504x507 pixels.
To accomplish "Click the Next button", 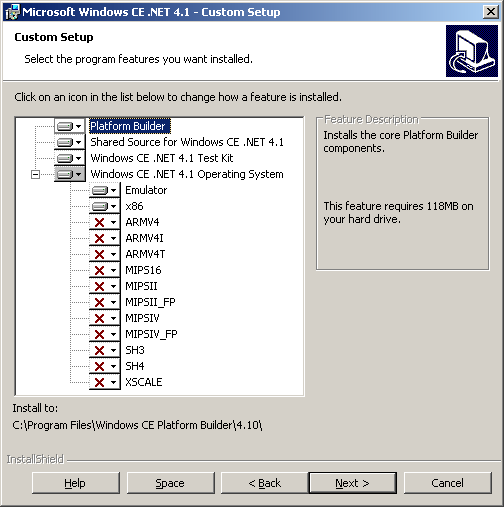I will (353, 483).
